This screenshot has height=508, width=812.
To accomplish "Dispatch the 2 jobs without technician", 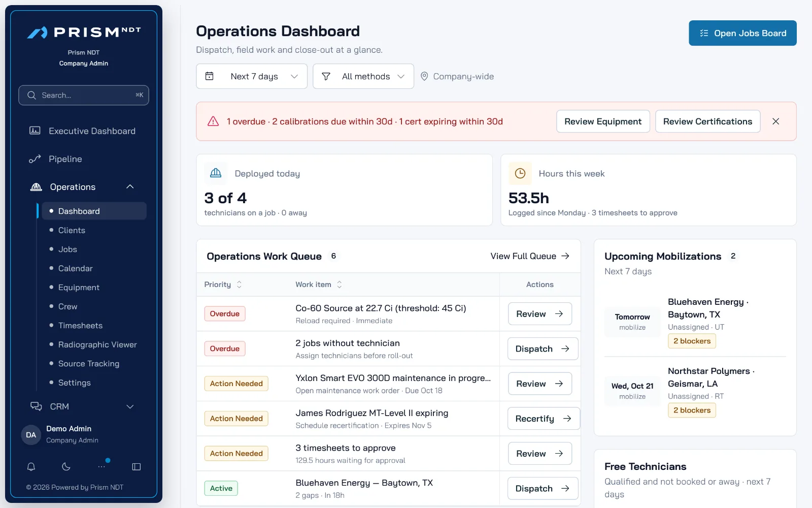I will (x=543, y=349).
